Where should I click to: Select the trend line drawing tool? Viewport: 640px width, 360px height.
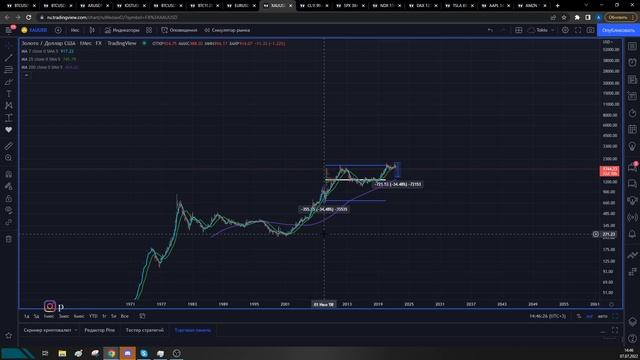[9, 58]
